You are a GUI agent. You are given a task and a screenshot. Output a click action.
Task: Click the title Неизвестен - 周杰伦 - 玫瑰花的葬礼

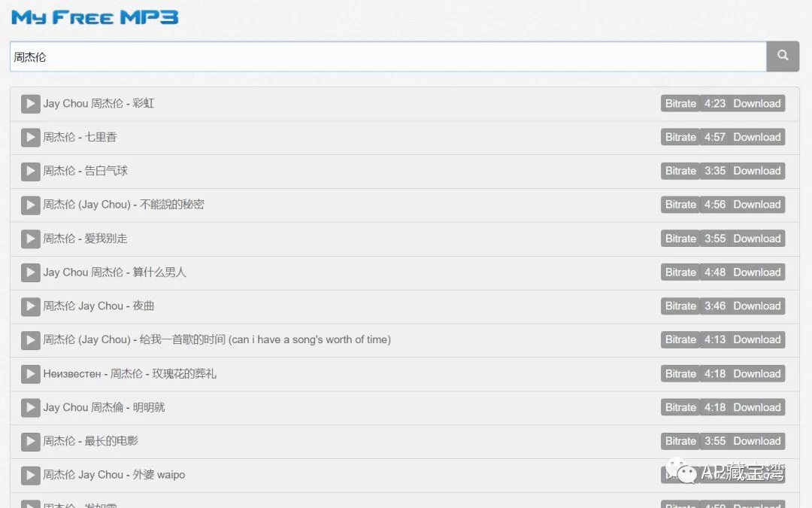[129, 374]
